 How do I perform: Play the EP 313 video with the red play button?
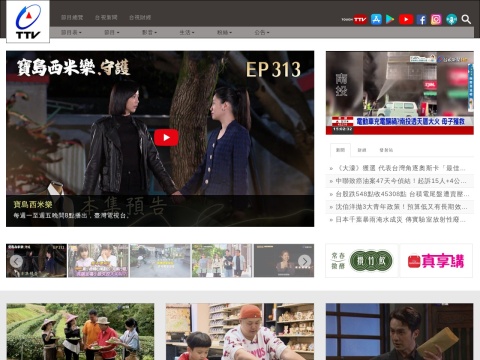pyautogui.click(x=166, y=137)
